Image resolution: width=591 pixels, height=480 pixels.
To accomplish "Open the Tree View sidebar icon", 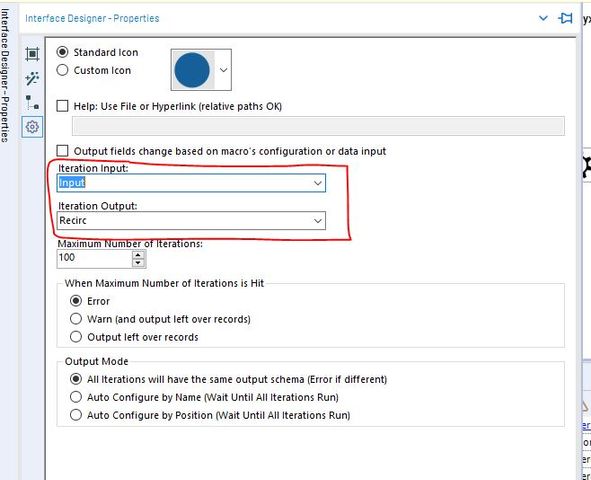I will (32, 102).
